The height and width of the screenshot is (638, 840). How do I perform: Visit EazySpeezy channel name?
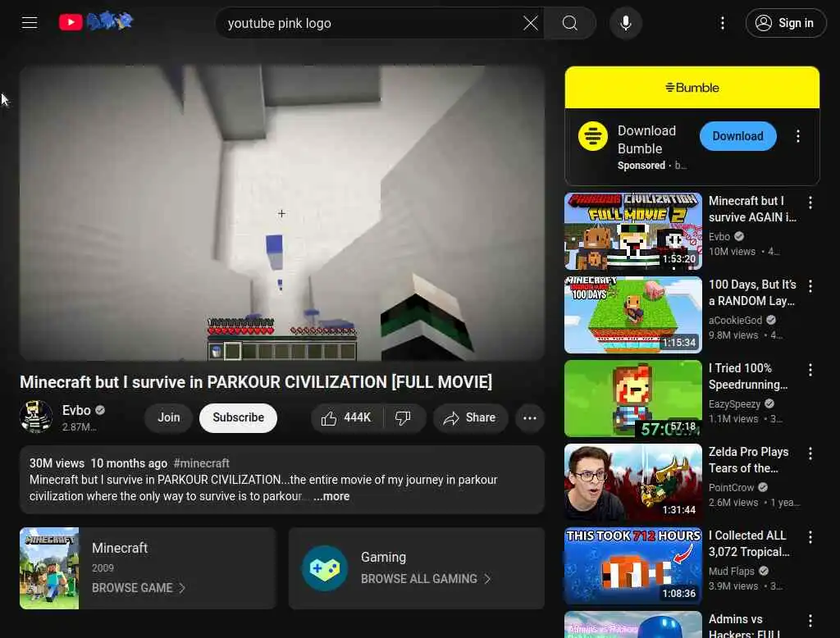click(x=734, y=404)
